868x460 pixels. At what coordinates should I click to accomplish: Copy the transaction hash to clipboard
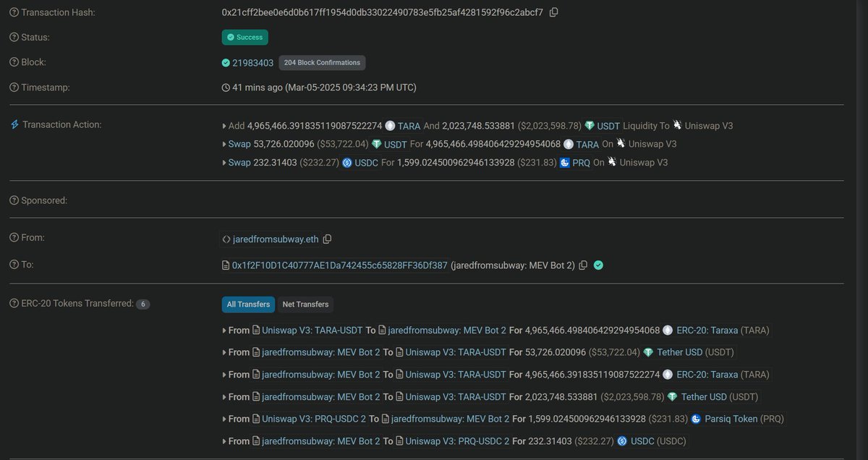(x=554, y=12)
